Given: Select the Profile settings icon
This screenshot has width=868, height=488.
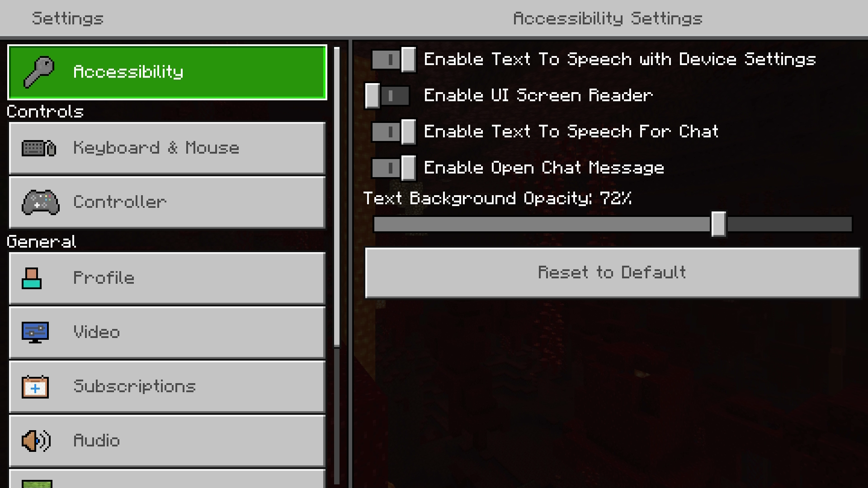Looking at the screenshot, I should 32,278.
